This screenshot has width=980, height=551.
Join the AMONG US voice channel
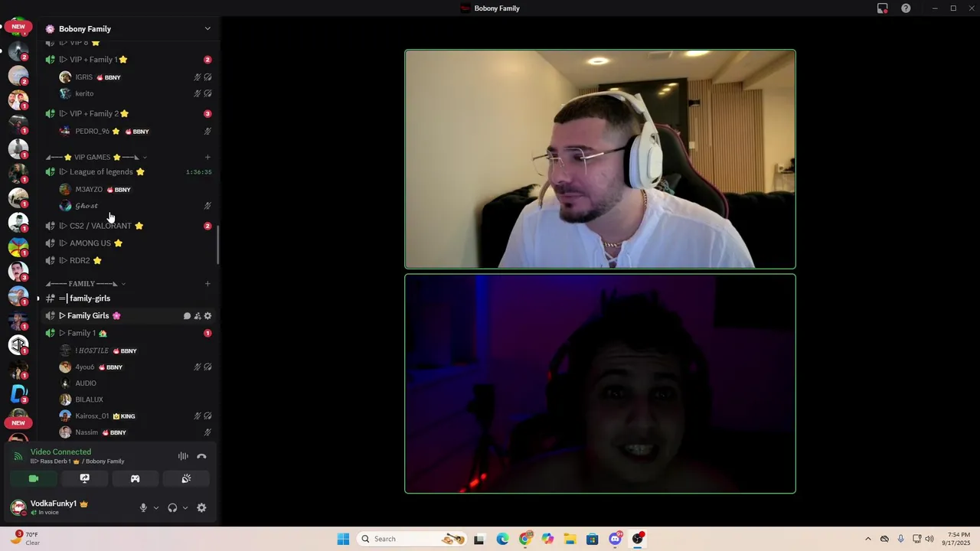tap(128, 243)
